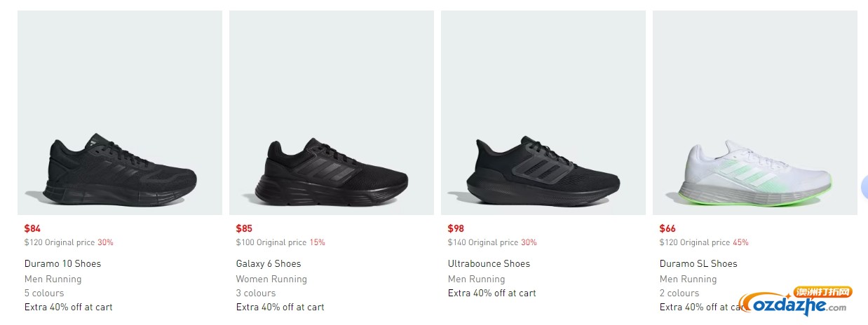868x325 pixels.
Task: Click the Galaxy 6 Shoes title
Action: pyautogui.click(x=269, y=264)
